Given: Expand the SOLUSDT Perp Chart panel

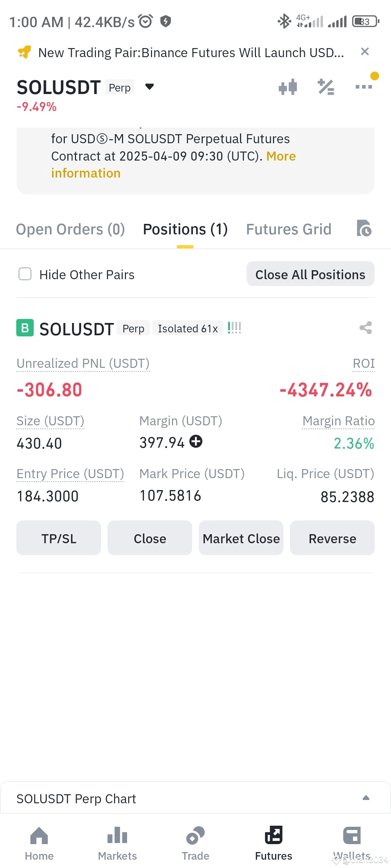Looking at the screenshot, I should (x=366, y=798).
